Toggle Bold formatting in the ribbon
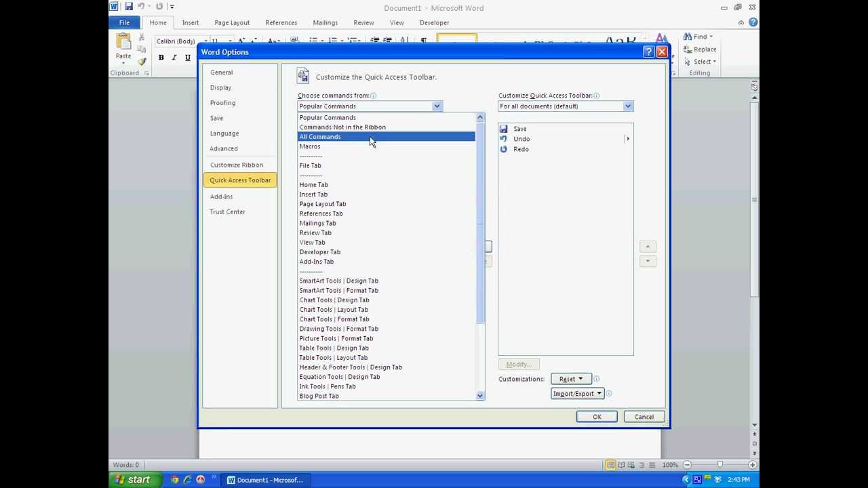 [161, 58]
